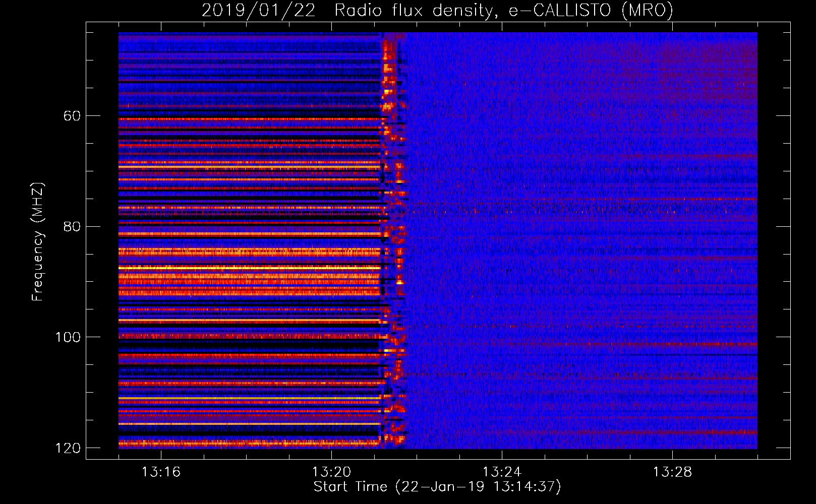Image resolution: width=816 pixels, height=504 pixels.
Task: Click the date "2019/01/22" in the title
Action: click(259, 10)
